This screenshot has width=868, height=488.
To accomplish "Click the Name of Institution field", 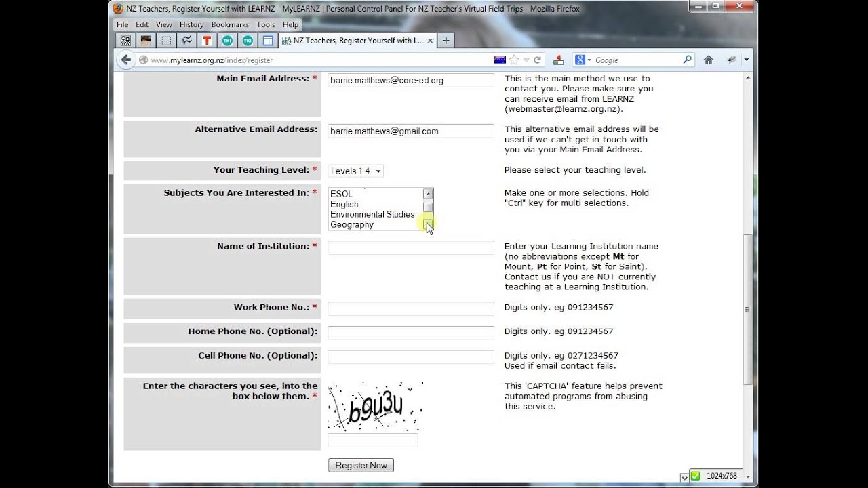I will (411, 248).
